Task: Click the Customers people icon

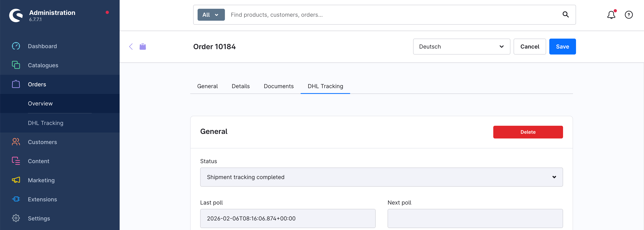Action: [16, 142]
